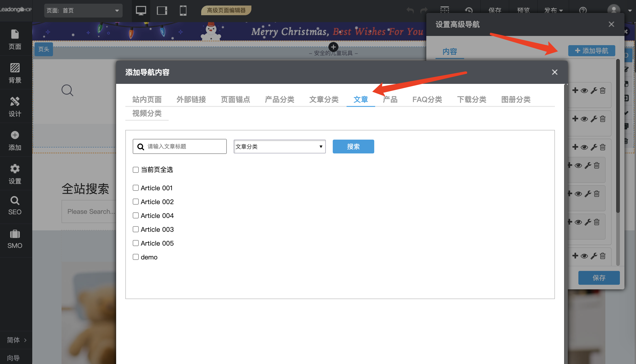Open the SEO sidebar panel

point(15,205)
